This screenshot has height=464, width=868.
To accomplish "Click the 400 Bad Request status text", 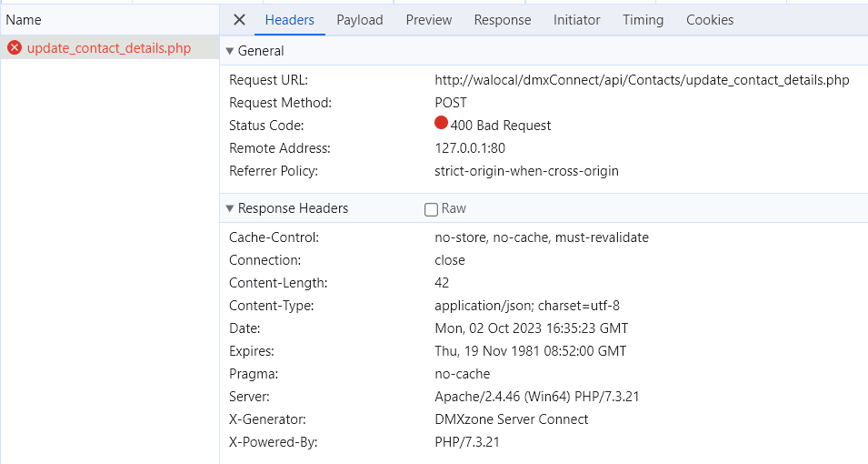I will [x=501, y=126].
